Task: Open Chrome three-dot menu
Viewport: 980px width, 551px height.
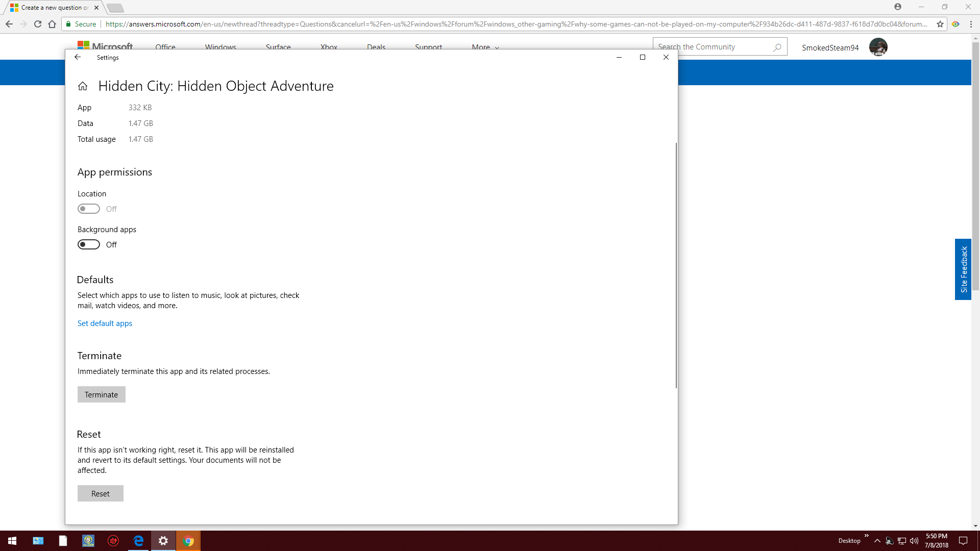Action: 971,24
